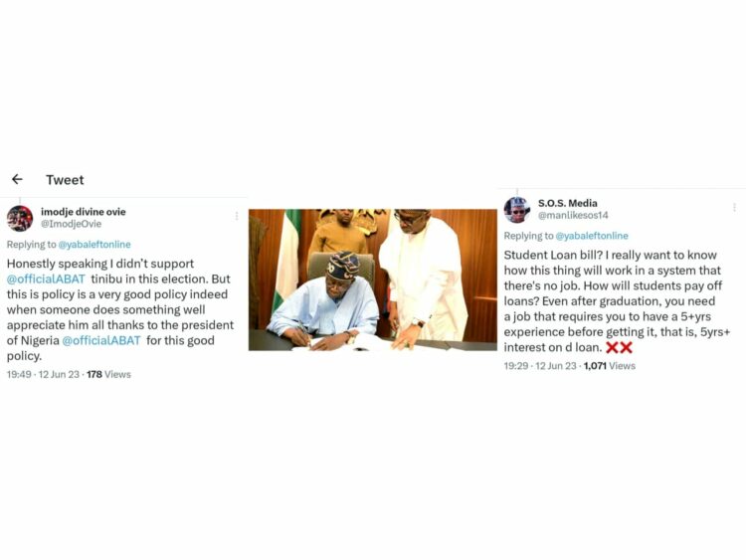The height and width of the screenshot is (560, 746).
Task: Open the S.O.S. Media display name
Action: tap(568, 203)
